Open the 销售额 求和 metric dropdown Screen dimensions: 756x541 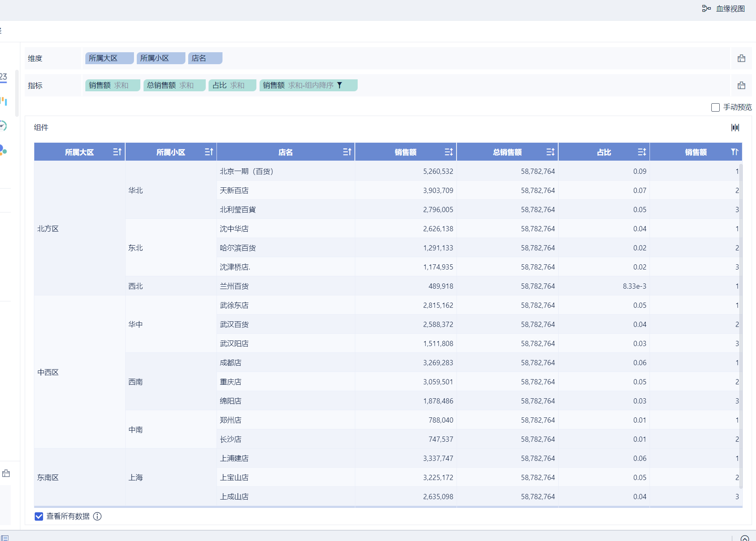coord(113,85)
